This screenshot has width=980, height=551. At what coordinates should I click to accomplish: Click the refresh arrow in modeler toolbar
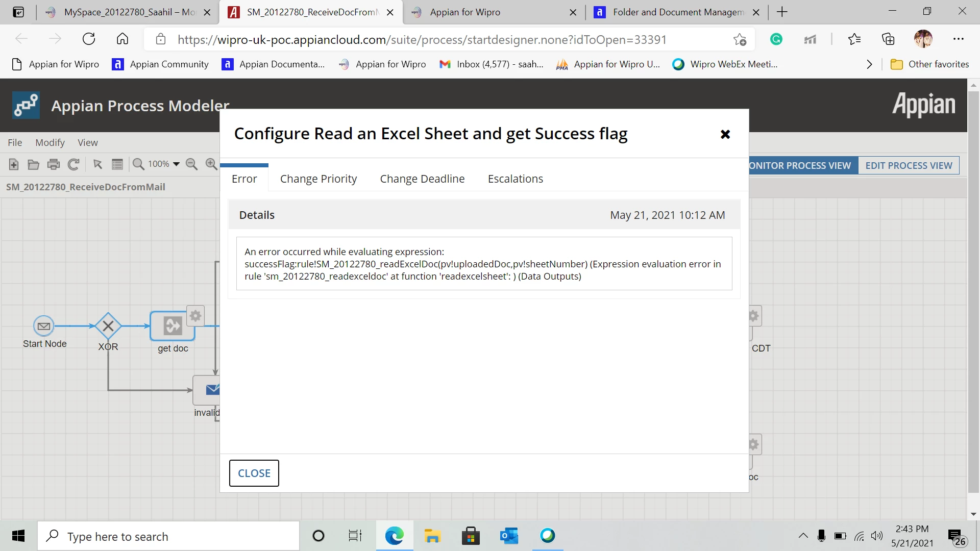(73, 164)
